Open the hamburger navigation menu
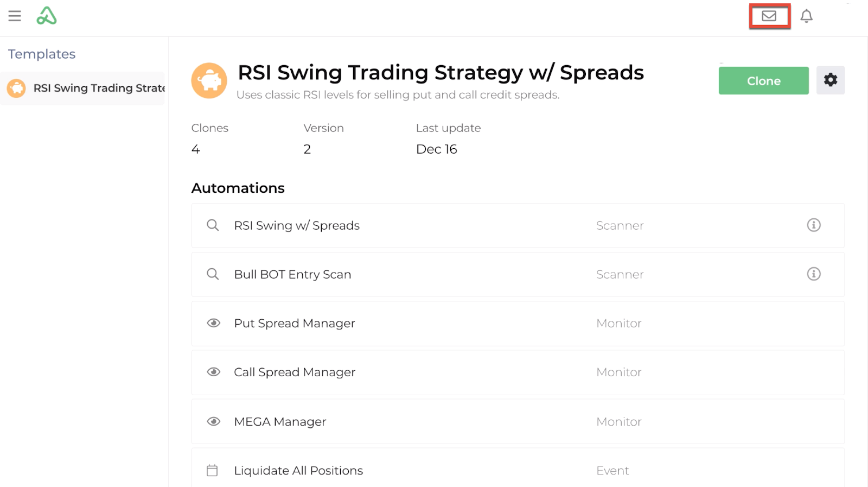Viewport: 868px width, 487px height. [x=15, y=16]
